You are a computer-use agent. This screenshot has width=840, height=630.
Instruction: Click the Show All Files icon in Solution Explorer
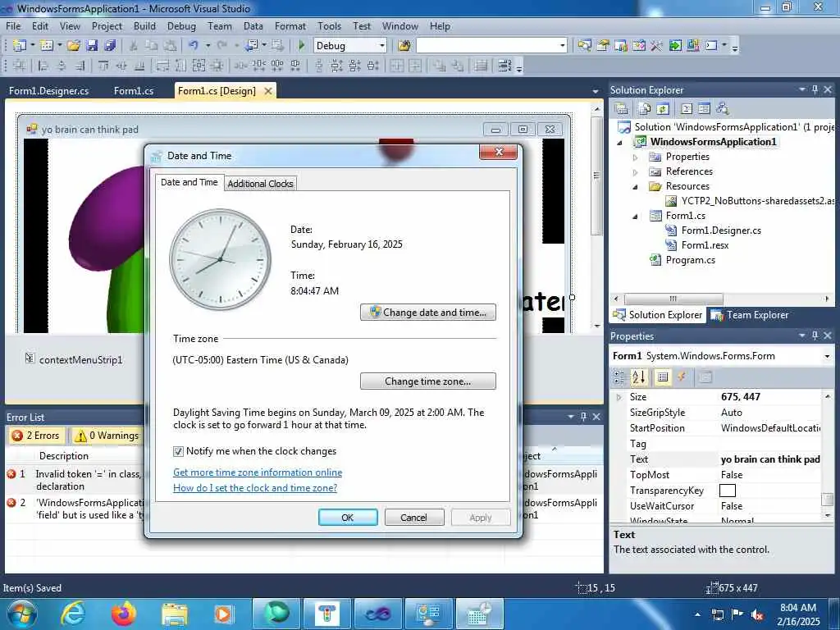pyautogui.click(x=645, y=109)
